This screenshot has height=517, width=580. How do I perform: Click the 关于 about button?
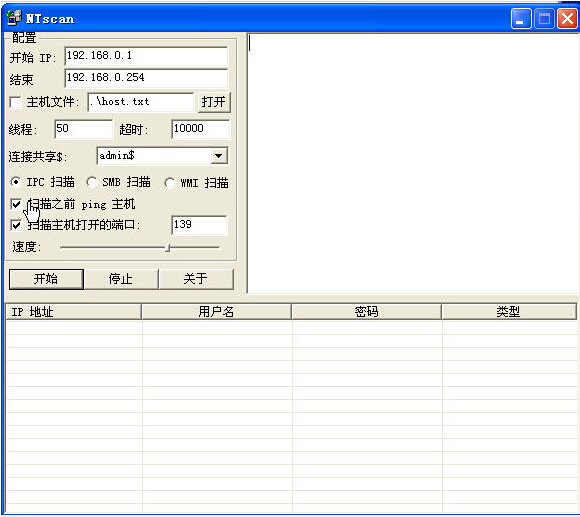tap(196, 279)
